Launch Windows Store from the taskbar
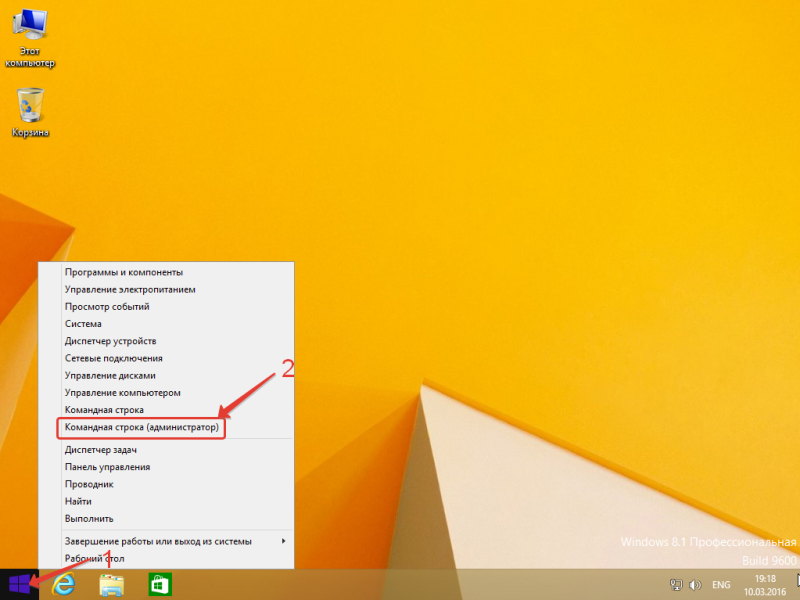 pos(160,584)
